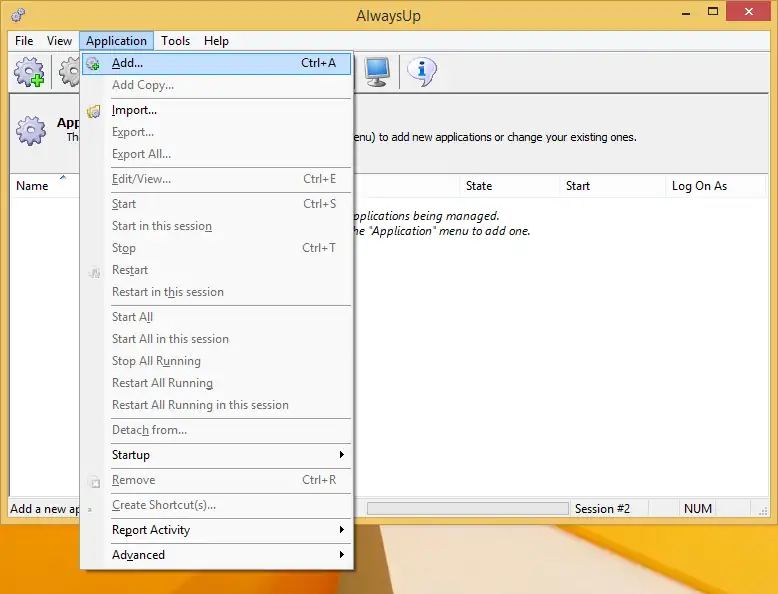
Task: Click Start All in this session
Action: (x=216, y=339)
